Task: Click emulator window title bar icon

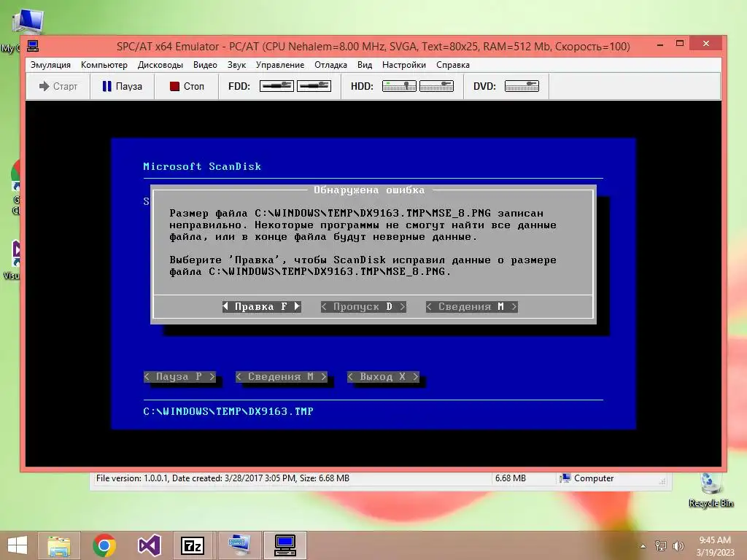Action: click(33, 46)
